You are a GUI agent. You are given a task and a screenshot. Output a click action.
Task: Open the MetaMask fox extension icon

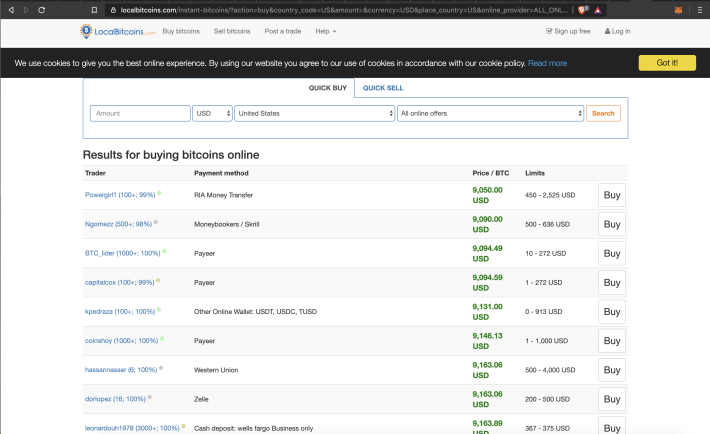(x=678, y=10)
